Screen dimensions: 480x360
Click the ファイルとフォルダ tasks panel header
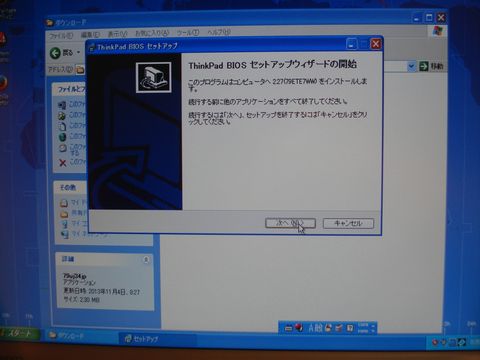click(70, 89)
